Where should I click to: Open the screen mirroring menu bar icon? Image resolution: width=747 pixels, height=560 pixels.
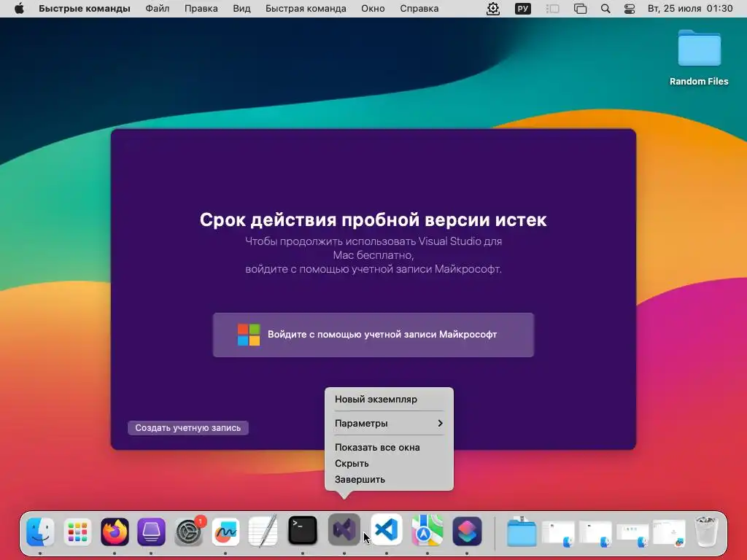coord(580,9)
